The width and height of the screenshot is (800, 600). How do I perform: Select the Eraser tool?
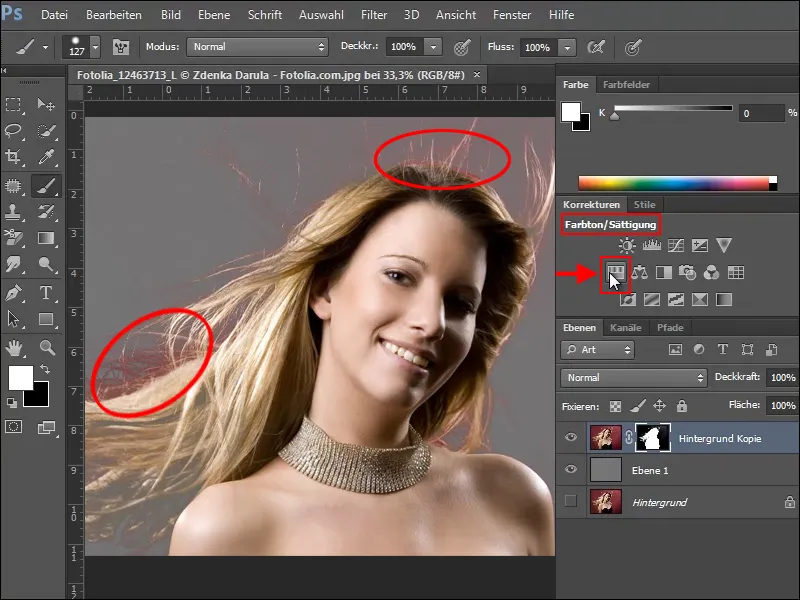pos(13,238)
